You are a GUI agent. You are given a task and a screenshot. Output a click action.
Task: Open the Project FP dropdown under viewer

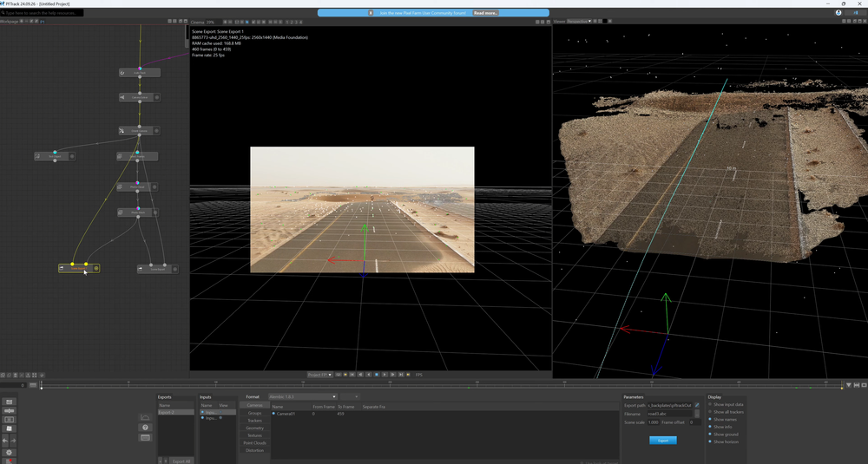click(319, 375)
